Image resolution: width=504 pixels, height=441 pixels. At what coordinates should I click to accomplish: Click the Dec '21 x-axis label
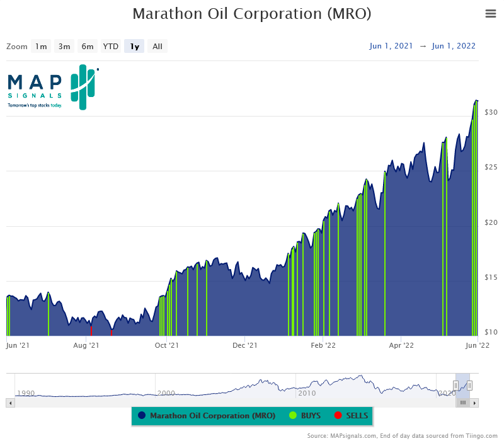[x=245, y=345]
